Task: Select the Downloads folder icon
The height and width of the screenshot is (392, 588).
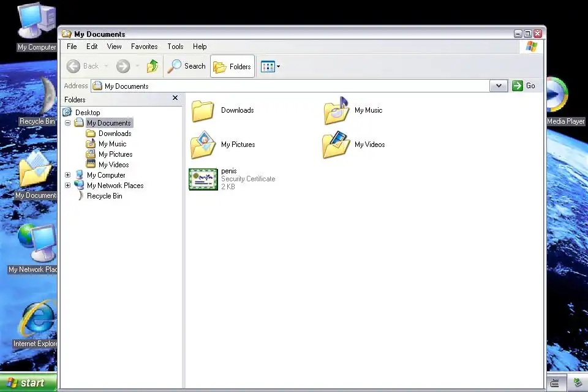Action: coord(203,111)
